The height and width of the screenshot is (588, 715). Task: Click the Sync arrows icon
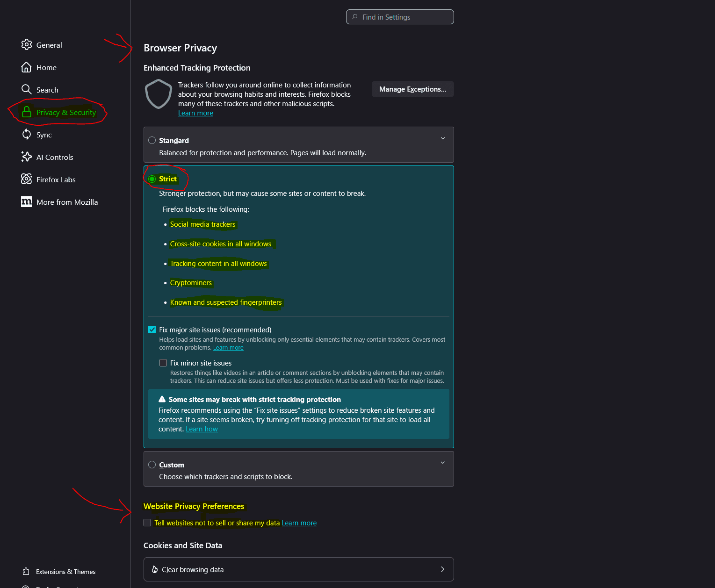coord(27,135)
